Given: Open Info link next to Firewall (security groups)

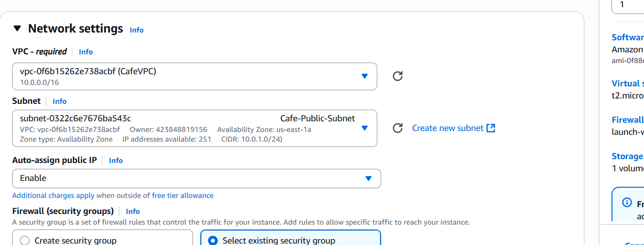Looking at the screenshot, I should (x=133, y=212).
